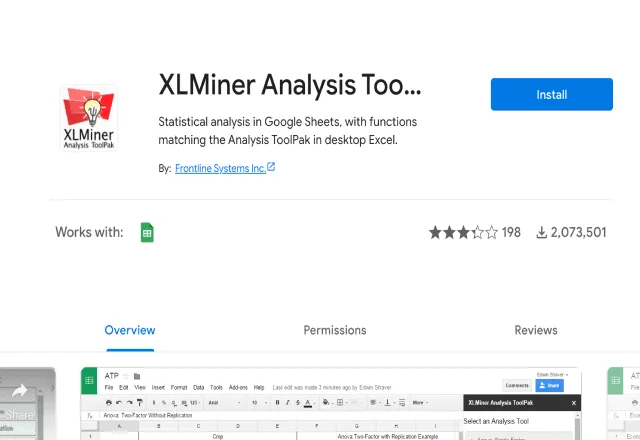Image resolution: width=640 pixels, height=440 pixels.
Task: Switch to the Overview tab
Action: [x=130, y=330]
